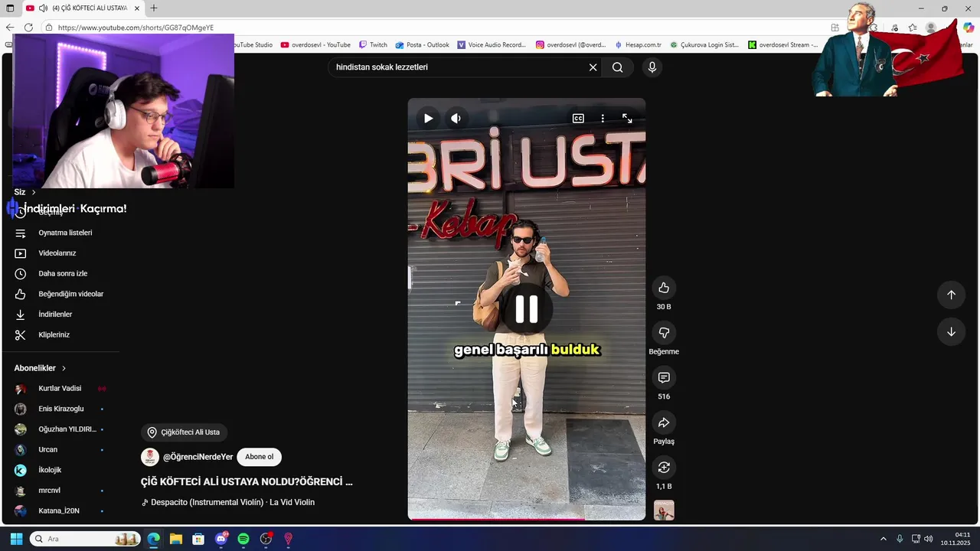Click the taskbar Ara search box
This screenshot has height=551, width=980.
pos(84,539)
